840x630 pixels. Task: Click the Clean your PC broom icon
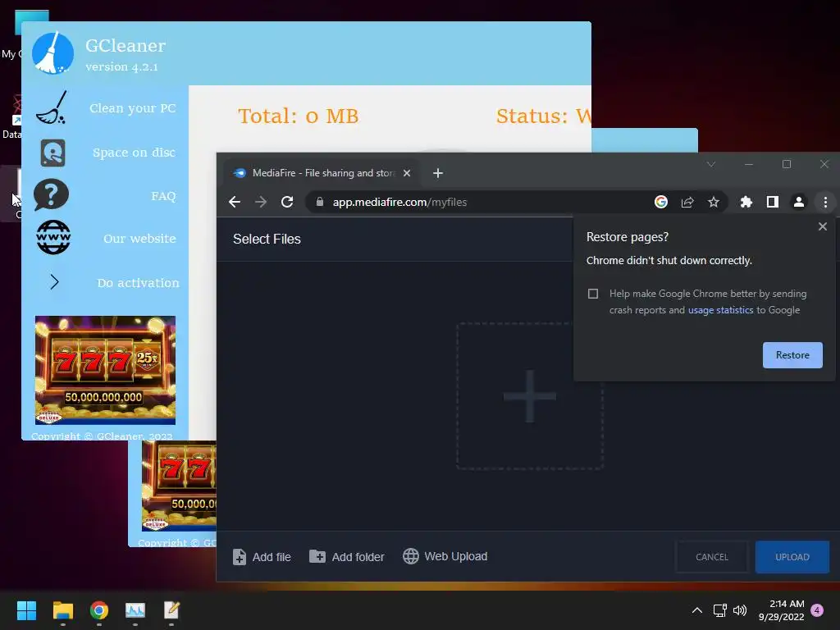[x=52, y=107]
